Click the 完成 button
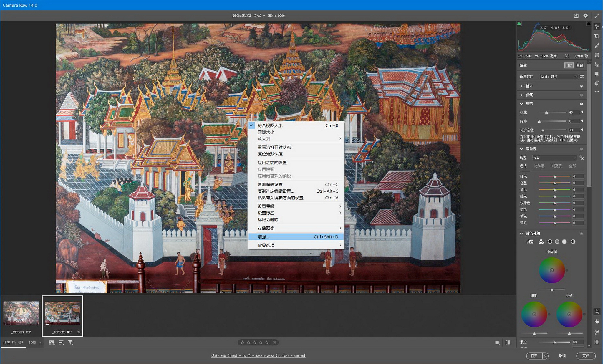Image resolution: width=603 pixels, height=364 pixels. coord(586,356)
